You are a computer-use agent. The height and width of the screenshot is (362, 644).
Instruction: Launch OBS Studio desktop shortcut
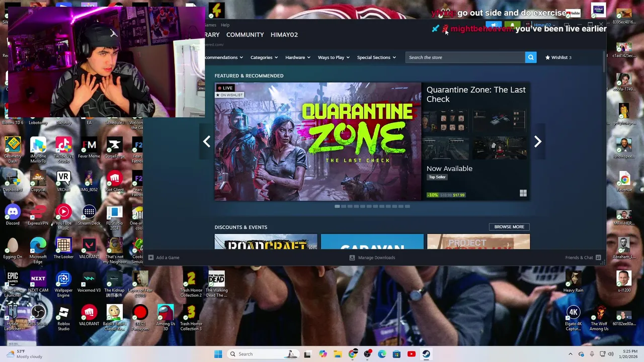(x=38, y=316)
